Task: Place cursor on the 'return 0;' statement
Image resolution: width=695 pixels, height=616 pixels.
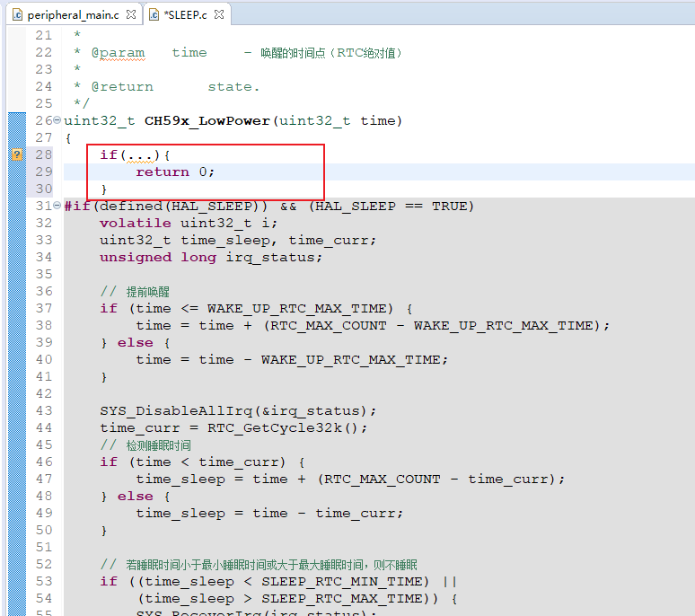Action: coord(175,172)
